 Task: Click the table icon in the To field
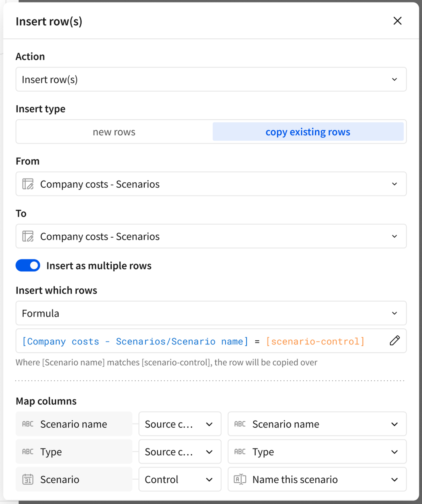coord(28,236)
